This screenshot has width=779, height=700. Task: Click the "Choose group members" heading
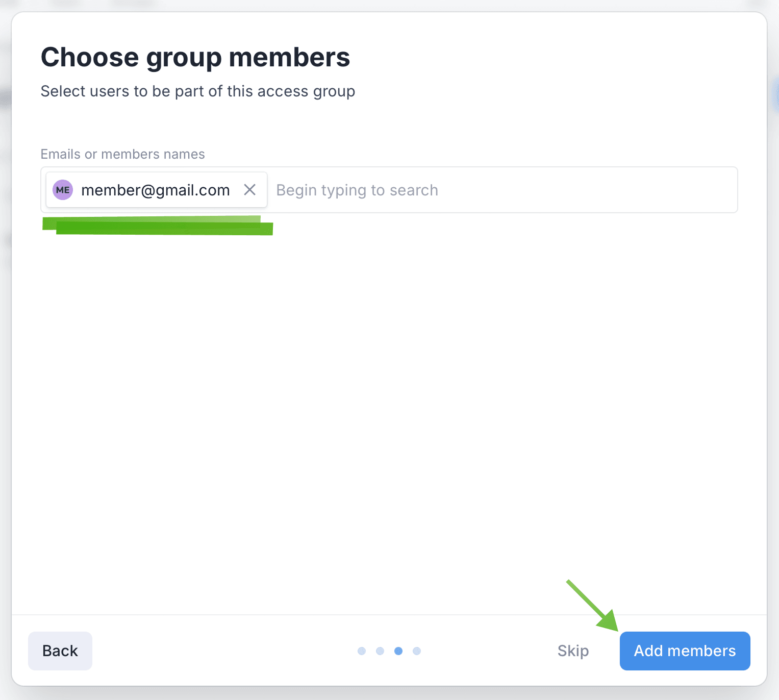click(195, 57)
